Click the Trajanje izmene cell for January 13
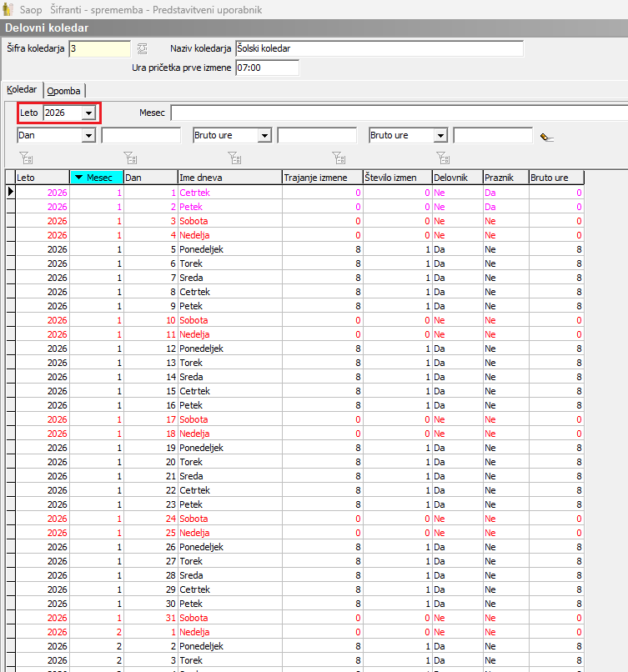This screenshot has width=628, height=672. 323,363
